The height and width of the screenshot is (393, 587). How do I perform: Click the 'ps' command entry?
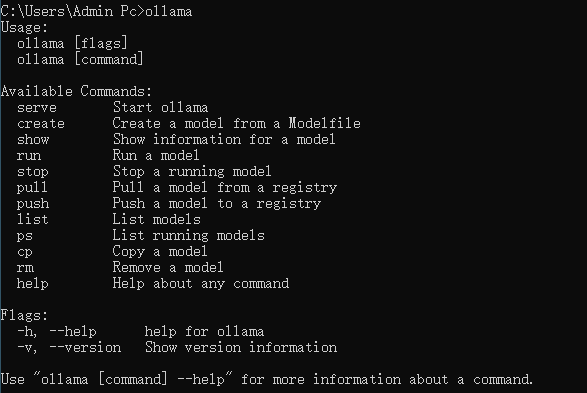25,236
